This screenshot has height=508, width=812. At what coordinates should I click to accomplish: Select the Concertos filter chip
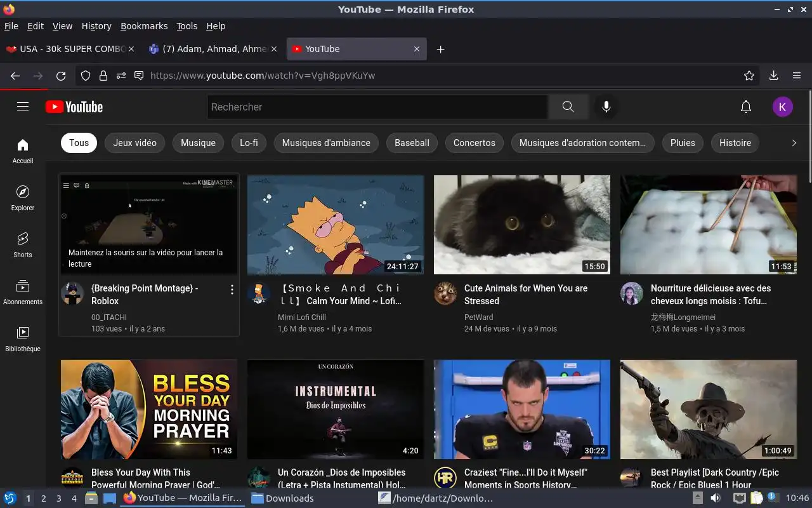(474, 143)
